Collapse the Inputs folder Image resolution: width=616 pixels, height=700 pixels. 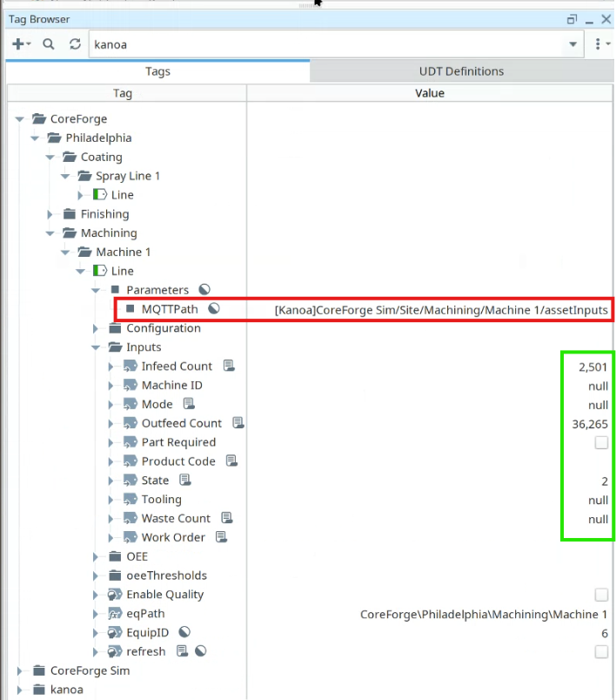pyautogui.click(x=95, y=347)
